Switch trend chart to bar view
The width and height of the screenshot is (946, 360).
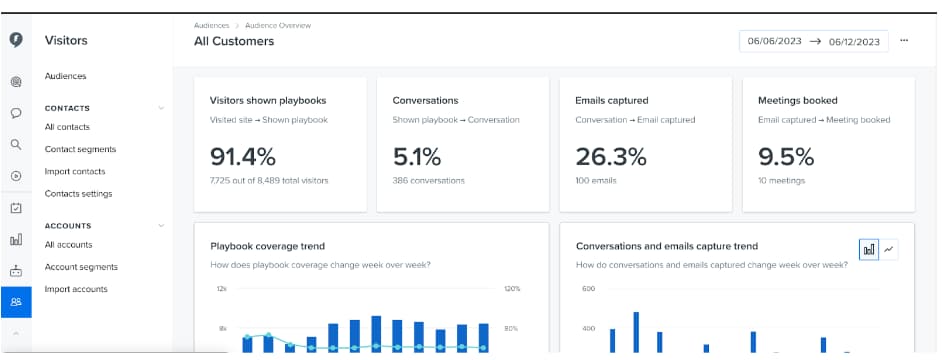coord(869,249)
